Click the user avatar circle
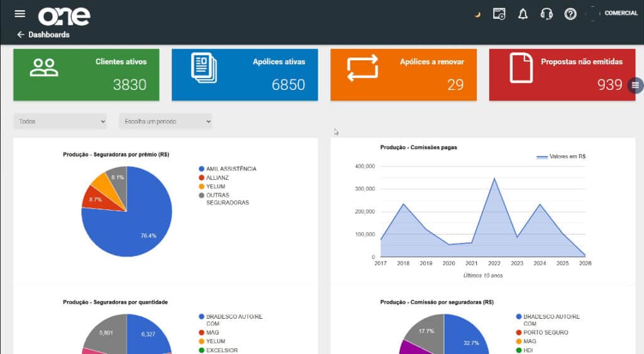The height and width of the screenshot is (354, 644). (x=592, y=14)
